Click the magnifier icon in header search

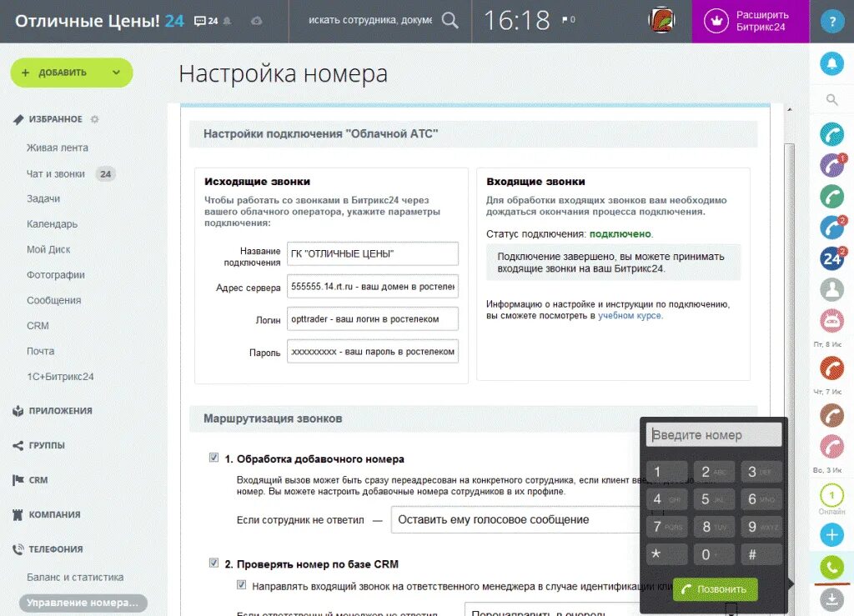pyautogui.click(x=450, y=21)
